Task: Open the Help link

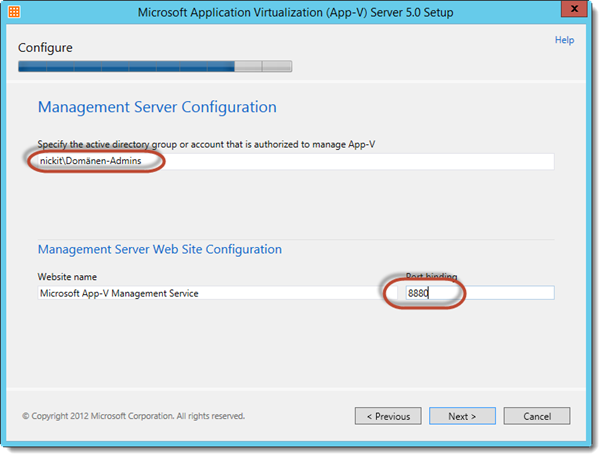Action: pyautogui.click(x=564, y=40)
